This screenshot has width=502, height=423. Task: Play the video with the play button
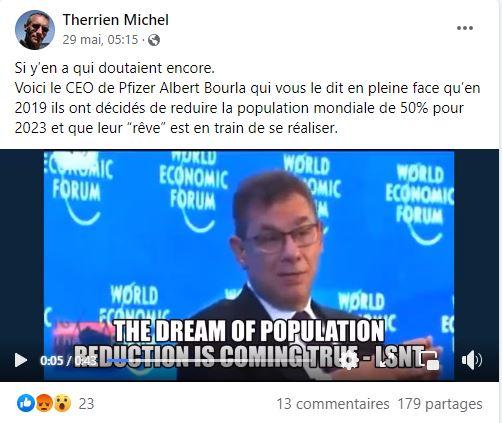21,360
